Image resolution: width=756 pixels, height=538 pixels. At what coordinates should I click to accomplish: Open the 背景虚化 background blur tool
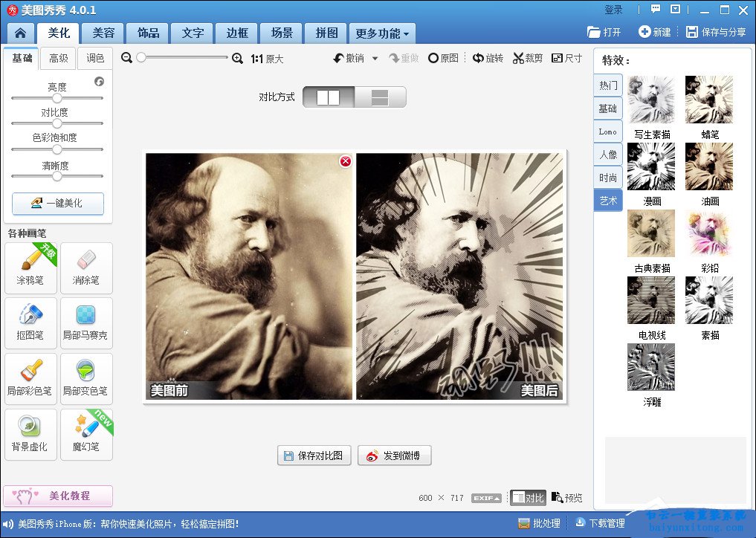point(30,434)
